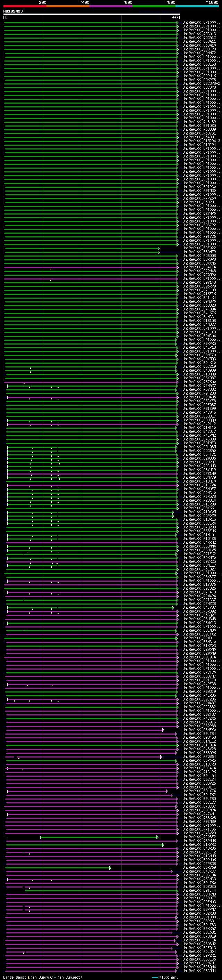Viewport: 222px width, 980px height.
Task: Select hit label UniRef100_A5D7G1
Action: [x=199, y=133]
